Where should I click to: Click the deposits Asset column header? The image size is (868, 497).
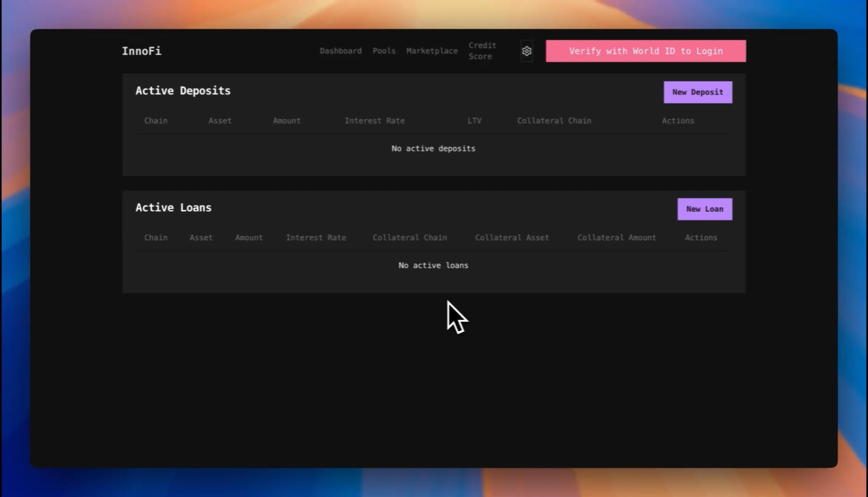[x=220, y=121]
